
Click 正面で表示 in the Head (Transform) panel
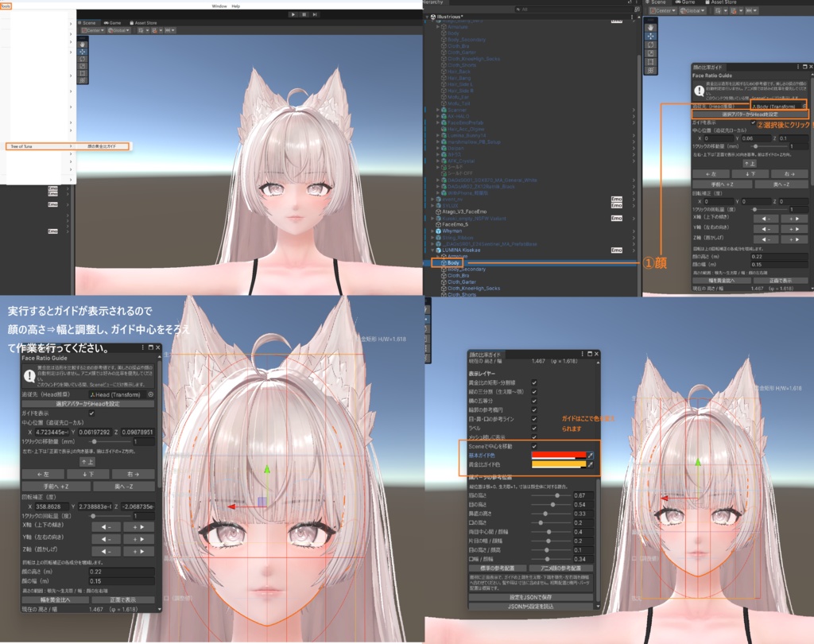click(123, 599)
